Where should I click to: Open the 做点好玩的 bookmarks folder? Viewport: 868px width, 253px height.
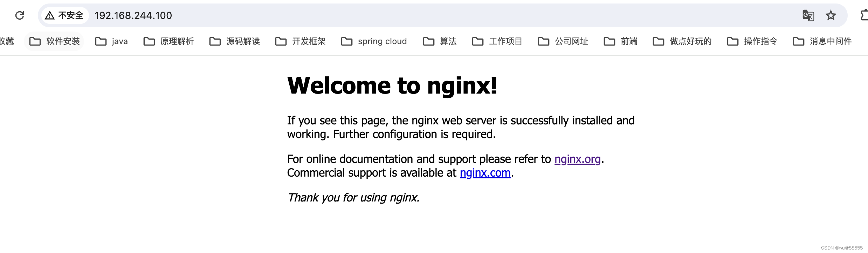(682, 41)
